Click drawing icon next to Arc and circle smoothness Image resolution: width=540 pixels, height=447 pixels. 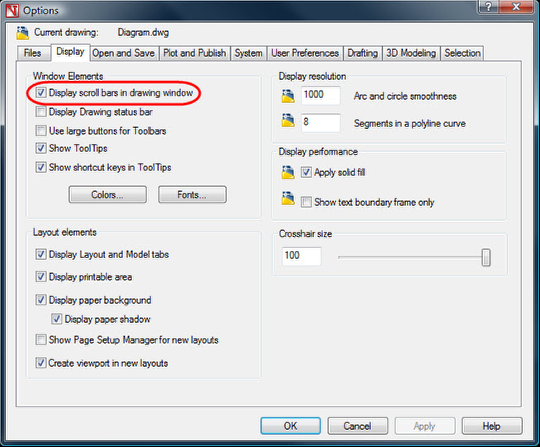(x=288, y=96)
